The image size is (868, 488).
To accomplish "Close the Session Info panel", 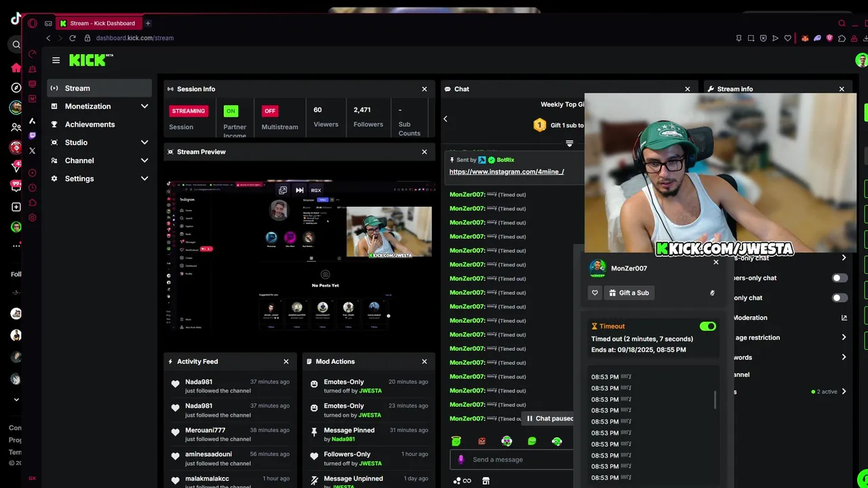I will pos(425,89).
